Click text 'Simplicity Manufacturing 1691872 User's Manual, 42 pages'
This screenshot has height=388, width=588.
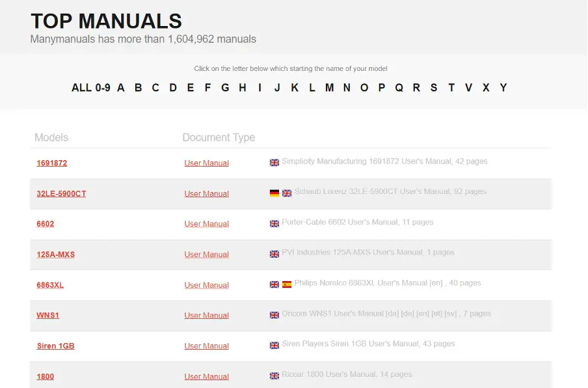tap(384, 161)
